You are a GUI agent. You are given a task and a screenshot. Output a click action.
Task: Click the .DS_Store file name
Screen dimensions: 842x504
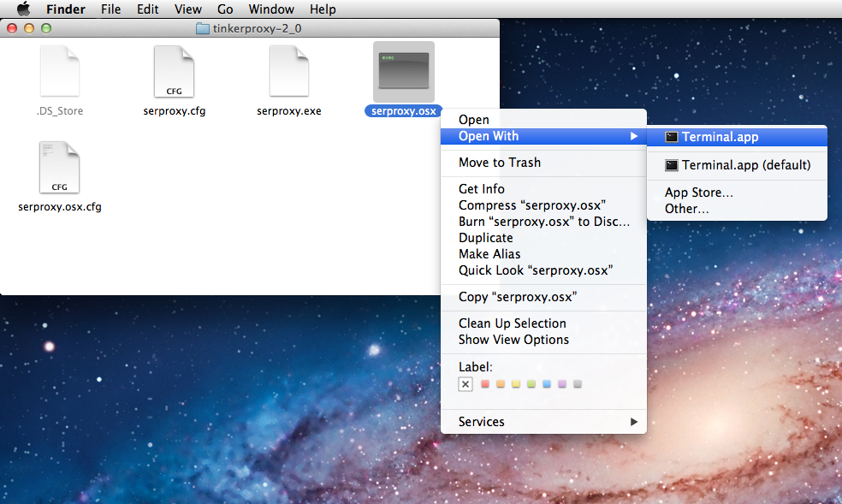pyautogui.click(x=60, y=111)
